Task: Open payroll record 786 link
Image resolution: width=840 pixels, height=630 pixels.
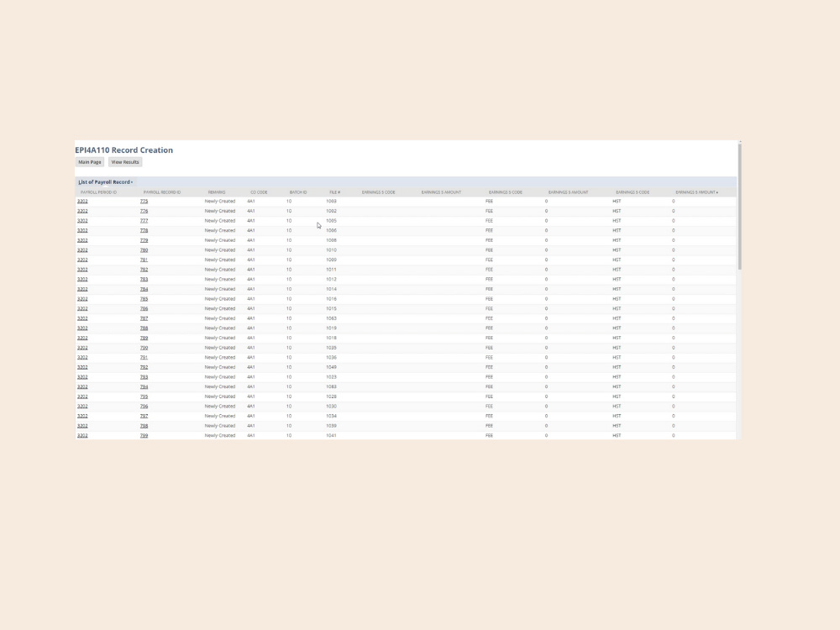Action: click(x=144, y=308)
